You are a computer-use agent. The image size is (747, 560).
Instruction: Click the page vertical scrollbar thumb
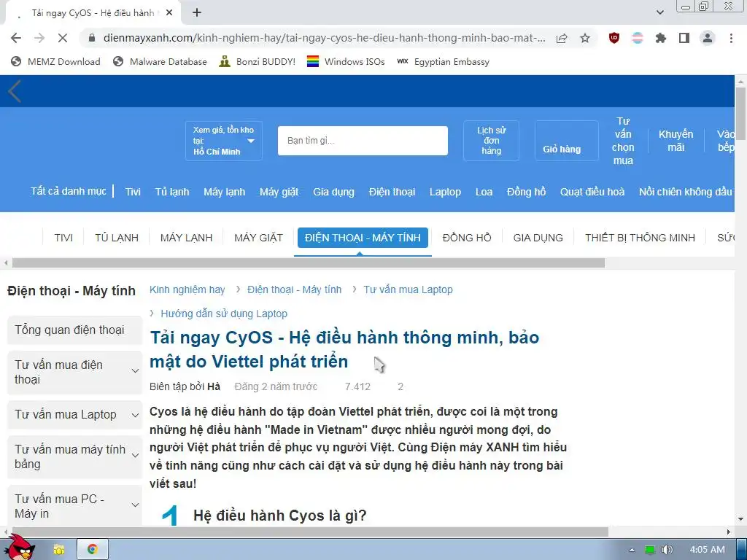point(740,113)
